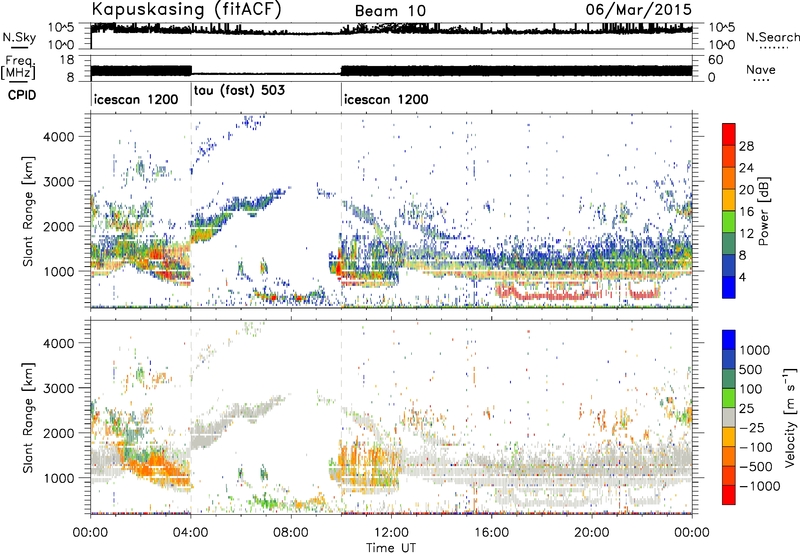Click the "500" label on Velocity color bar
Image resolution: width=800 pixels, height=554 pixels.
point(751,370)
